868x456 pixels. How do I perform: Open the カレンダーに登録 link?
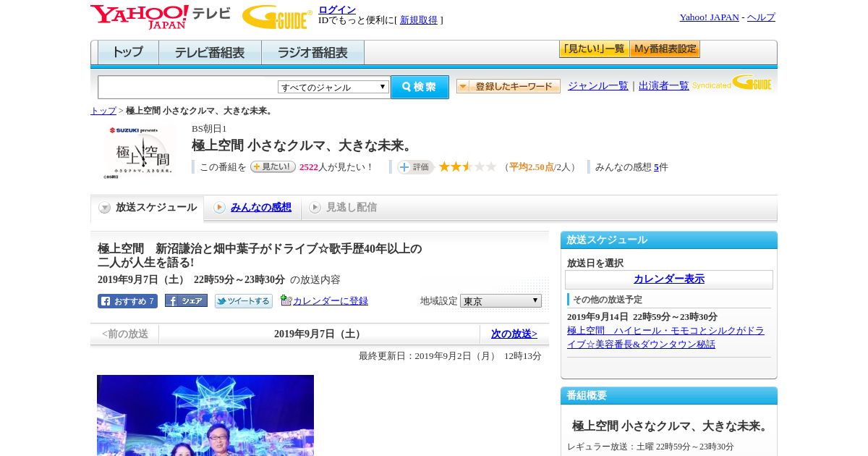331,301
